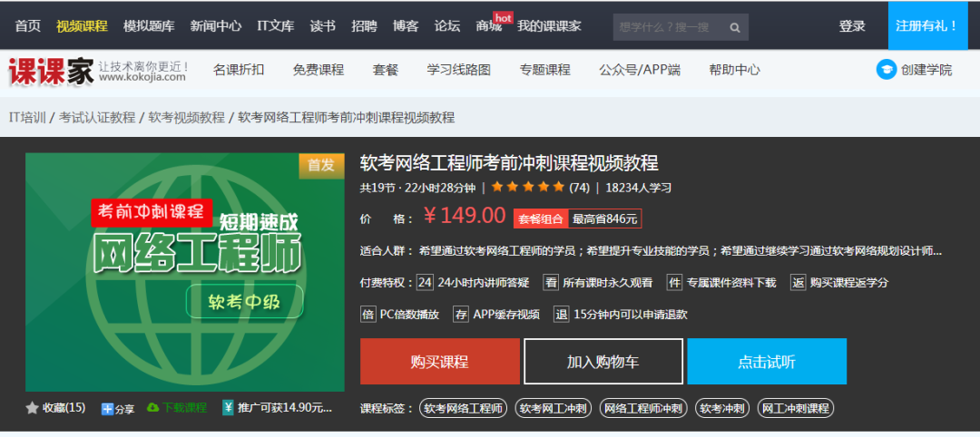The height and width of the screenshot is (437, 980).
Task: Open 我的课课家 in the top navigation
Action: (549, 26)
